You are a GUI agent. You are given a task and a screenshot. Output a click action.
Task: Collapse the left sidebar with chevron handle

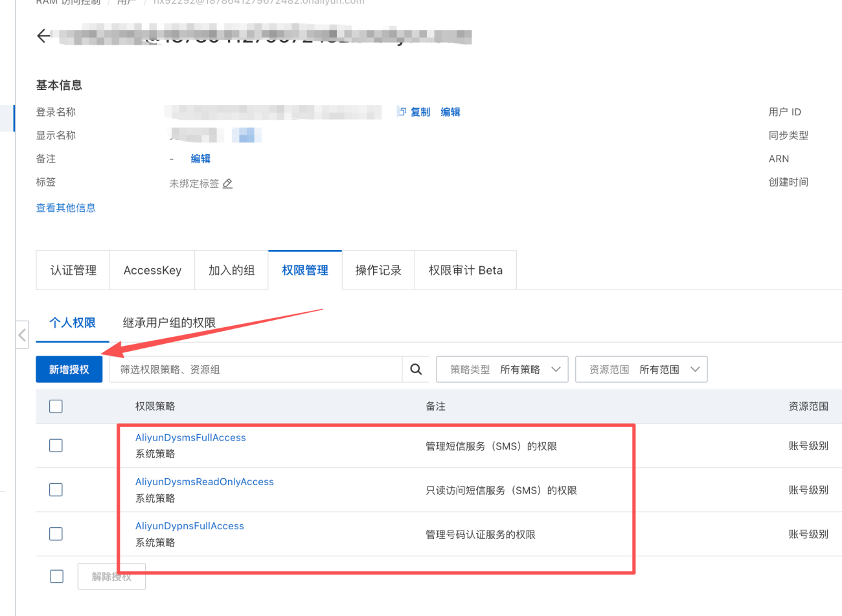(22, 335)
